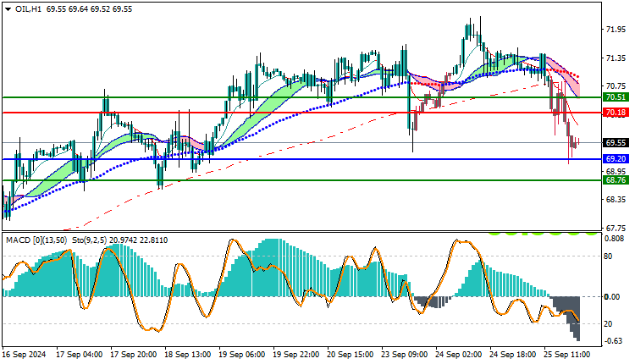Select the 19 Sep 06:00 time axis label
635x364 pixels.
(x=242, y=355)
